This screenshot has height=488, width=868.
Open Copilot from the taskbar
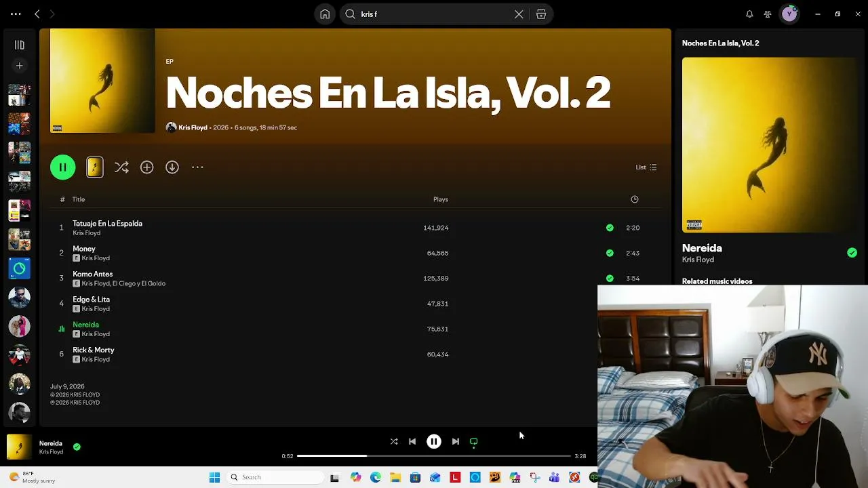click(x=355, y=478)
